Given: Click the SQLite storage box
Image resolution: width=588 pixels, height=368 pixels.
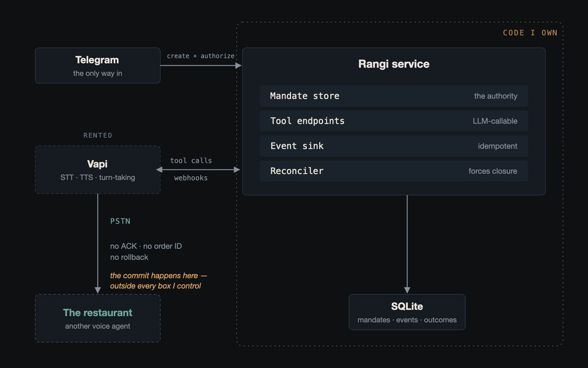Looking at the screenshot, I should point(407,312).
